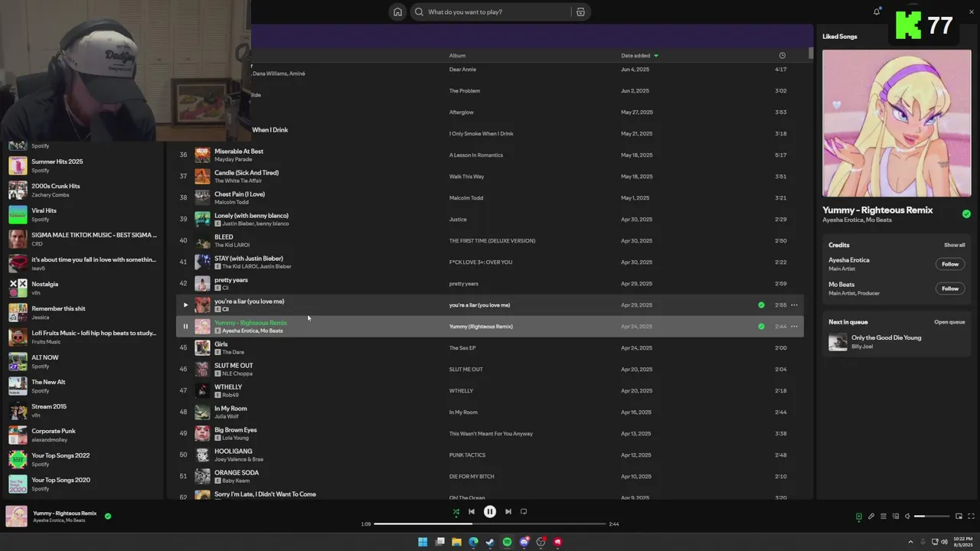
Task: Seek in the song progress bar
Action: (490, 523)
